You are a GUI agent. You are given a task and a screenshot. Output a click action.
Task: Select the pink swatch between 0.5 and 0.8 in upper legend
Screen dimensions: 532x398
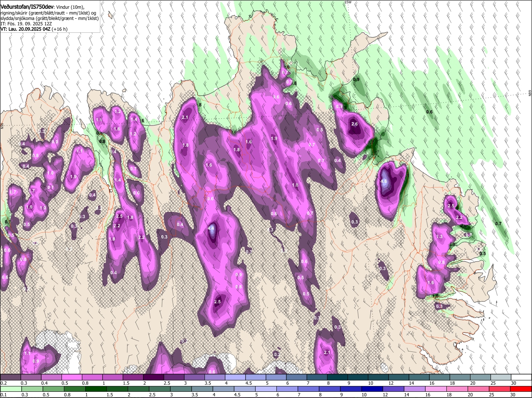click(71, 377)
